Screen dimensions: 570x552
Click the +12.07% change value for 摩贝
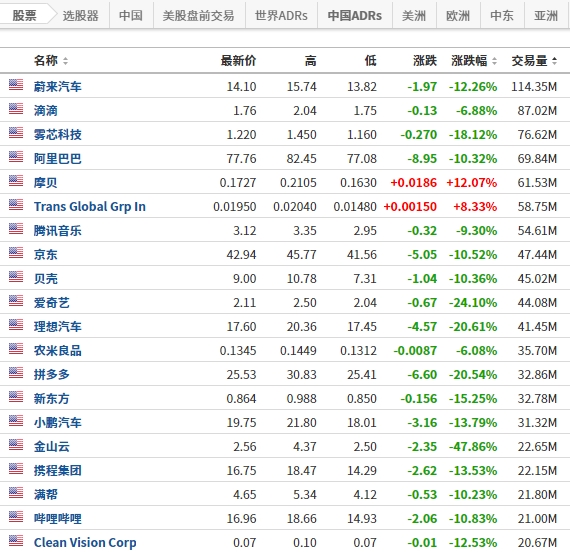pyautogui.click(x=472, y=183)
